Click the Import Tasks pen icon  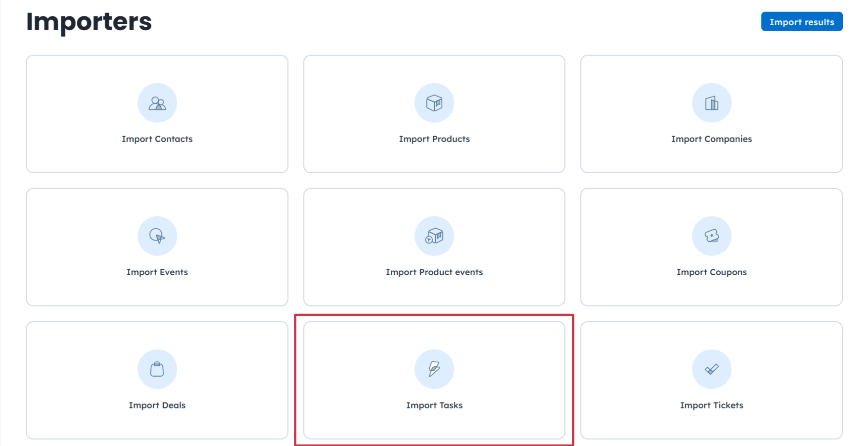click(434, 369)
